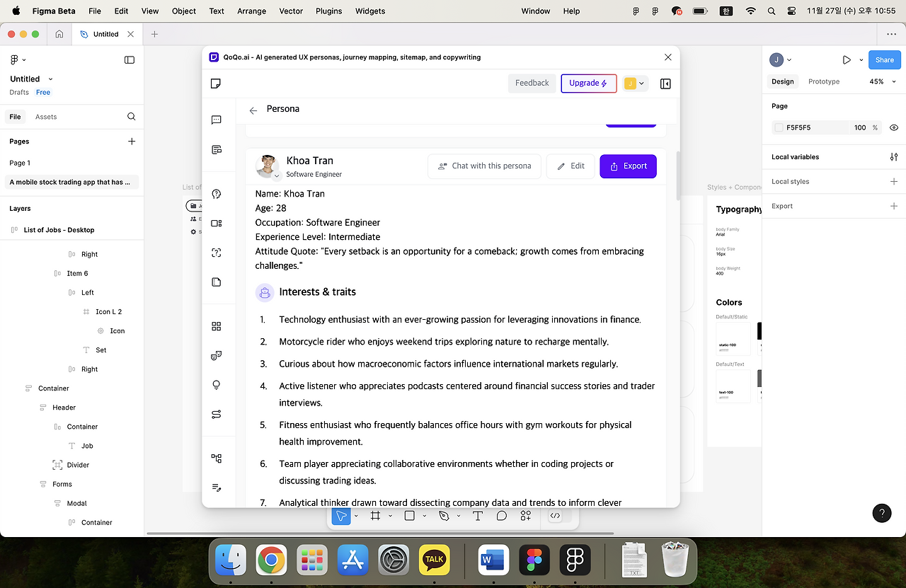This screenshot has height=588, width=906.
Task: Go back using the arrow beside Persona
Action: pyautogui.click(x=253, y=110)
